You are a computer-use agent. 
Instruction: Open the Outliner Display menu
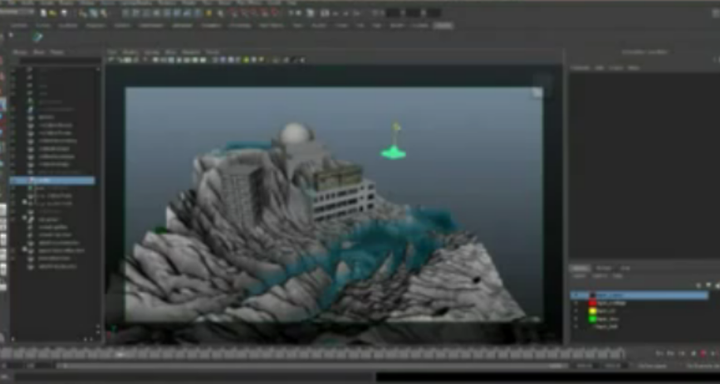20,52
